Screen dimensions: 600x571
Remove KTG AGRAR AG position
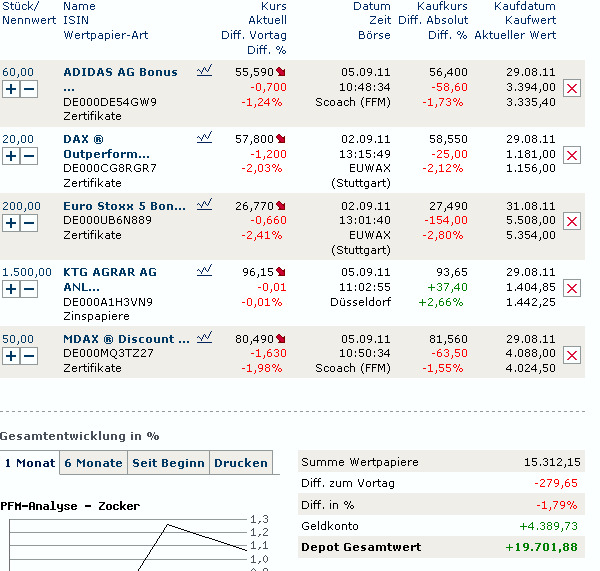coord(572,288)
